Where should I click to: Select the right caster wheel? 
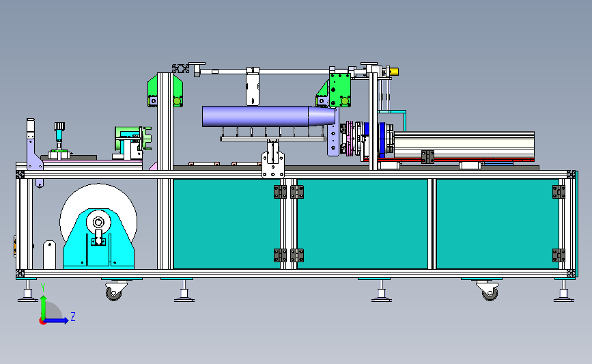point(490,293)
